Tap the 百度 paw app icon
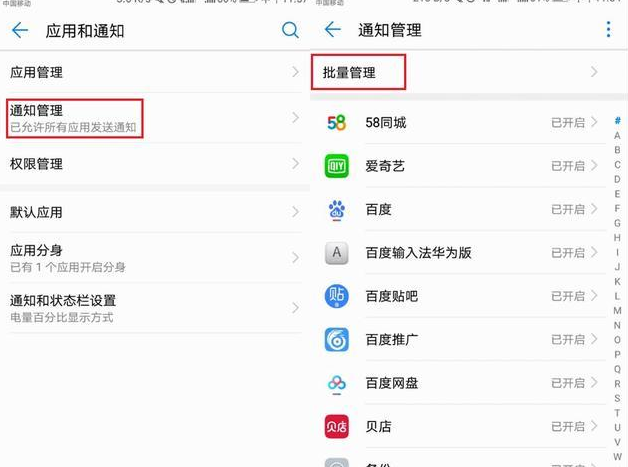This screenshot has width=628, height=467. (x=336, y=209)
